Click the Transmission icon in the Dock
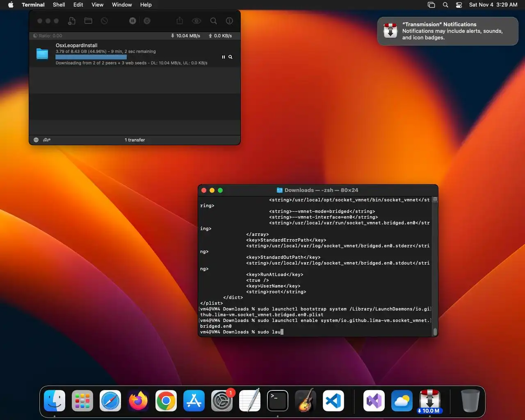525x420 pixels. pos(430,401)
